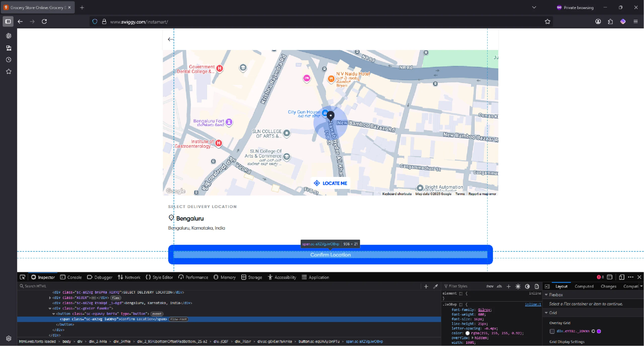Show more sidebar tabs dropdown arrow
The height and width of the screenshot is (346, 644).
point(641,286)
